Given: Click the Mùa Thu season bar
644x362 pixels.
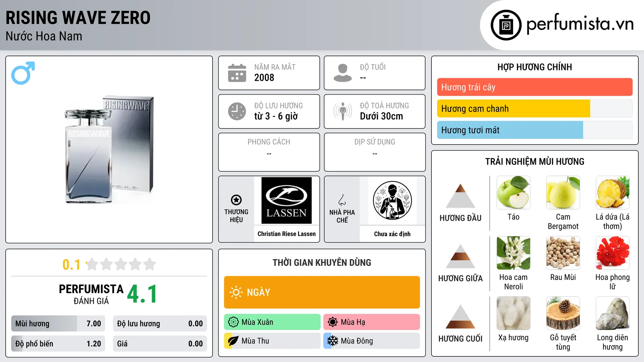Looking at the screenshot, I should click(x=272, y=341).
